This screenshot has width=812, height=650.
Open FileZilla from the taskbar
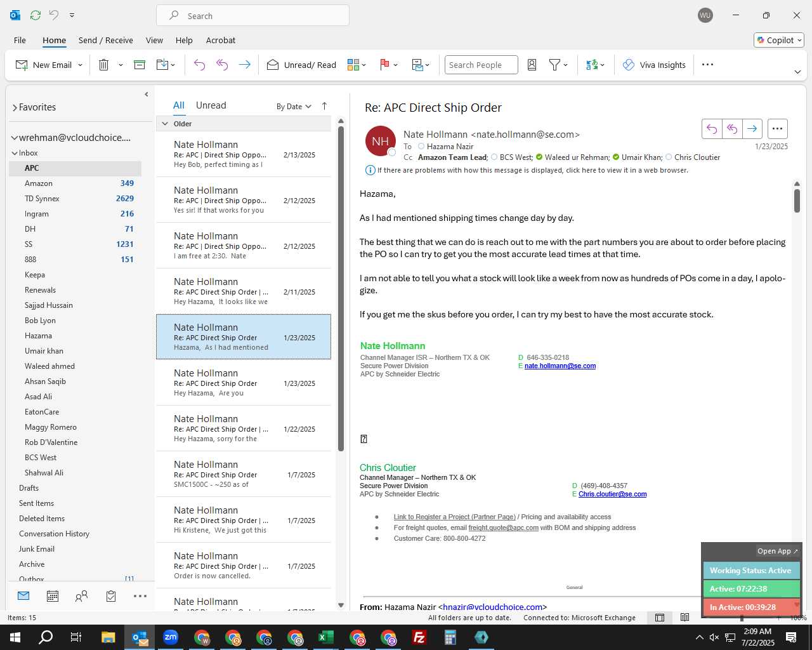[x=419, y=637]
